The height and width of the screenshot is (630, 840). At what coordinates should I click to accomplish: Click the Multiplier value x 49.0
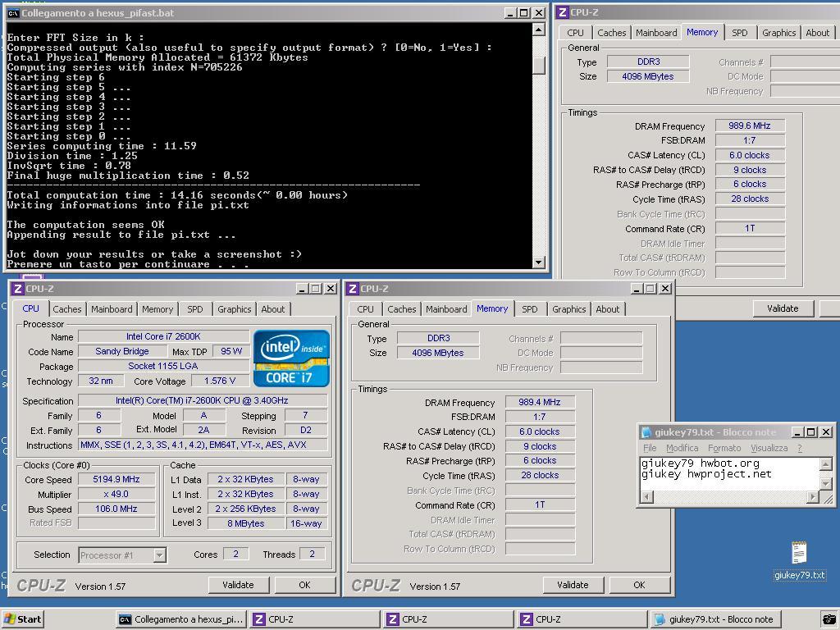click(x=116, y=494)
